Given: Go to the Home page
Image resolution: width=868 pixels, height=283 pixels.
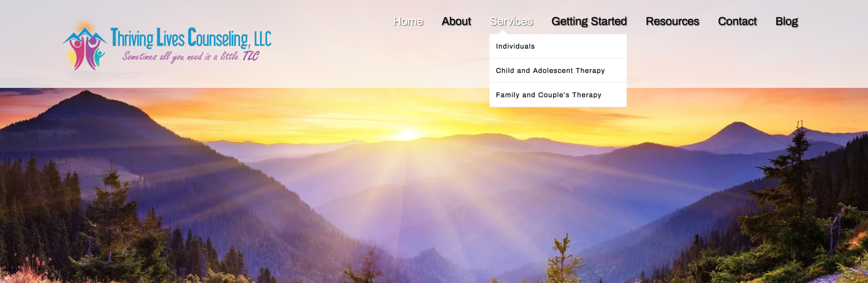Looking at the screenshot, I should [408, 21].
